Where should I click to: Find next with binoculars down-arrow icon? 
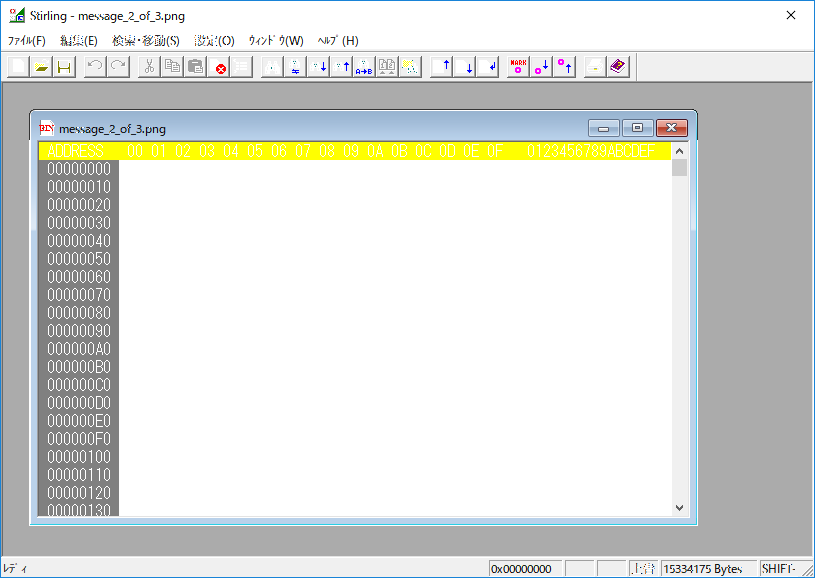[318, 67]
